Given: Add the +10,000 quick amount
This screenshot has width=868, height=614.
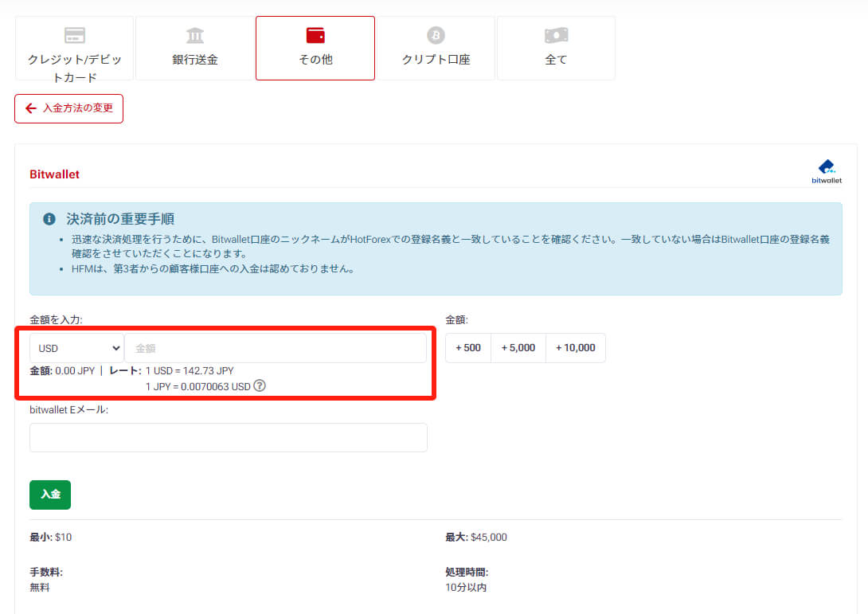Looking at the screenshot, I should (x=576, y=348).
